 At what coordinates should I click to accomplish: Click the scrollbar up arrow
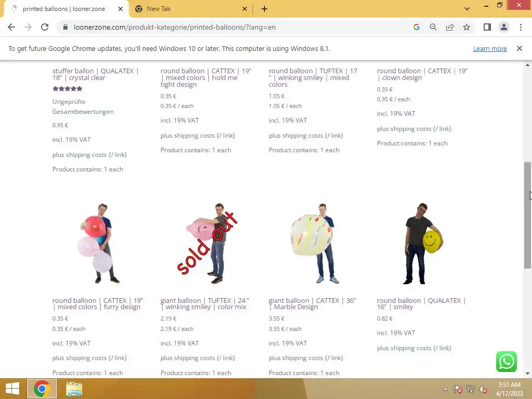[x=528, y=65]
